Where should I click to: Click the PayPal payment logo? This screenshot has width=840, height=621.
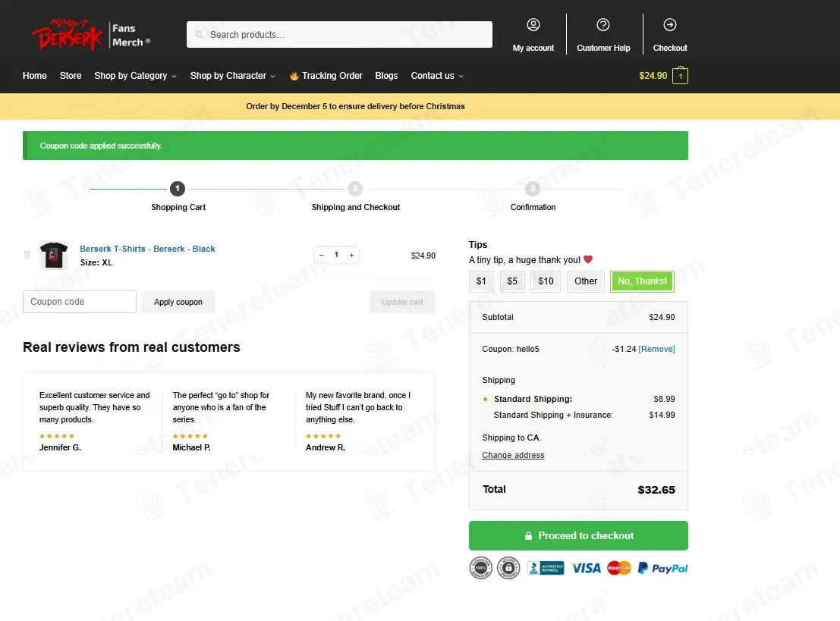click(662, 568)
